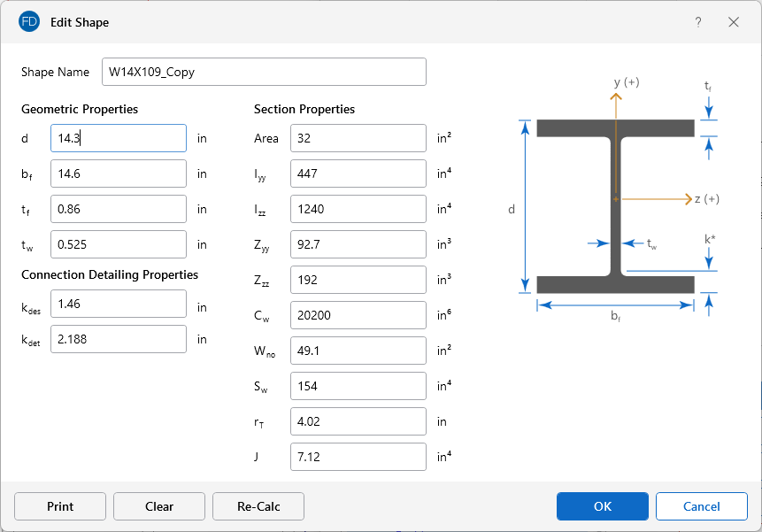
Task: Click the Area input field
Action: (x=358, y=138)
